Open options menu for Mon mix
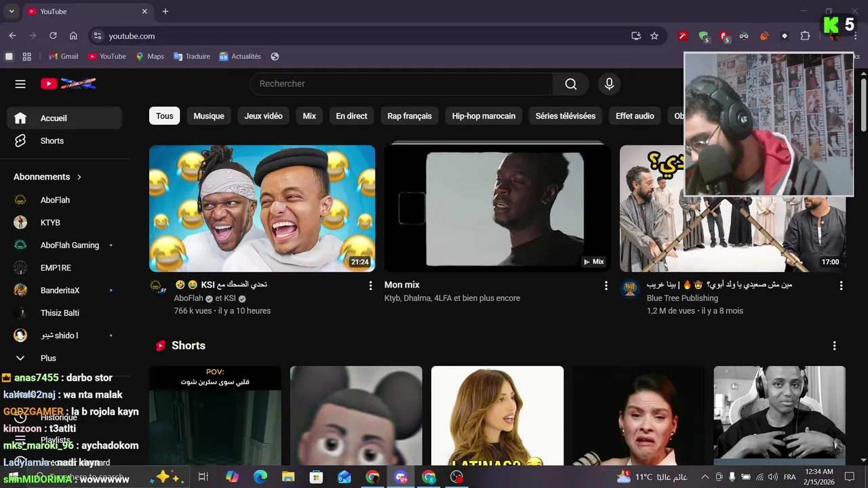This screenshot has height=488, width=868. click(606, 286)
